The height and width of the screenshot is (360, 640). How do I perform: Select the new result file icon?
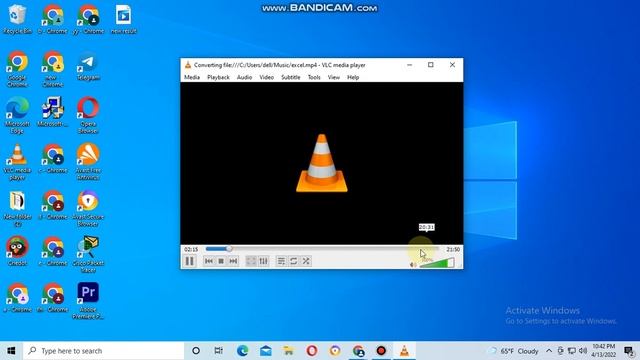click(123, 19)
